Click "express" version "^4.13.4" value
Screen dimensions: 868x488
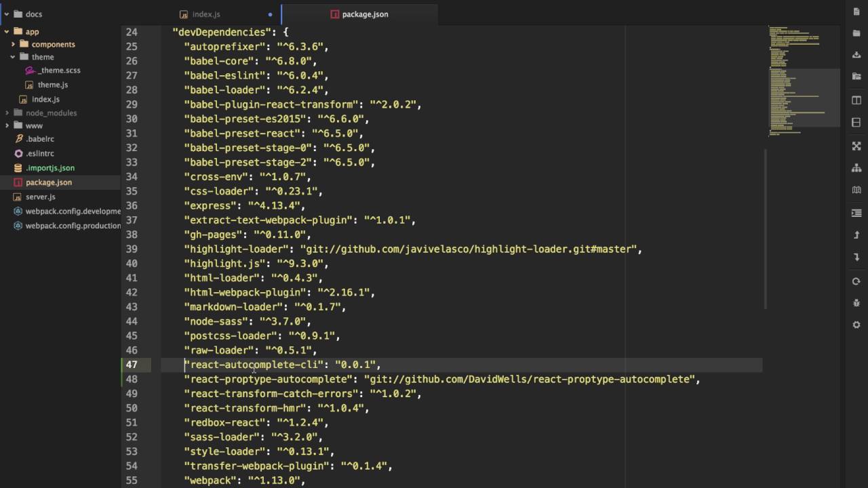coord(274,205)
